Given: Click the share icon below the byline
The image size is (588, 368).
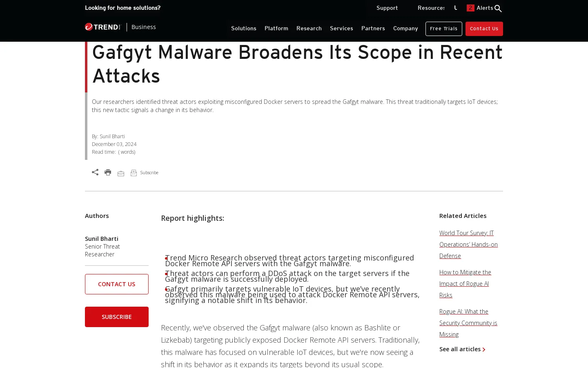Looking at the screenshot, I should click(95, 172).
